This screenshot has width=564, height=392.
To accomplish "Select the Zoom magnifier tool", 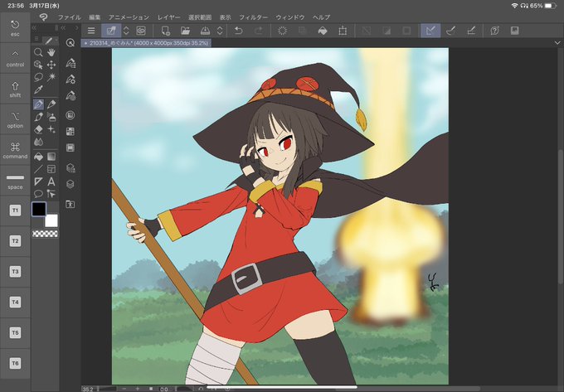I will click(x=38, y=52).
